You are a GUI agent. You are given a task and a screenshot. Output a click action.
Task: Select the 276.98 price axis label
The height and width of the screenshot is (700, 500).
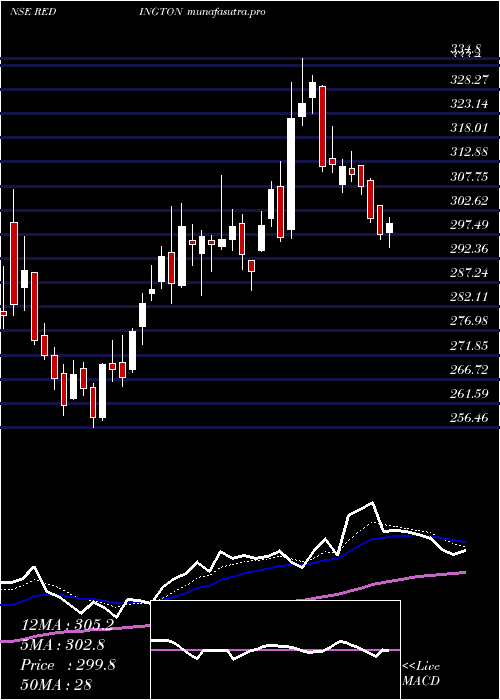469,321
